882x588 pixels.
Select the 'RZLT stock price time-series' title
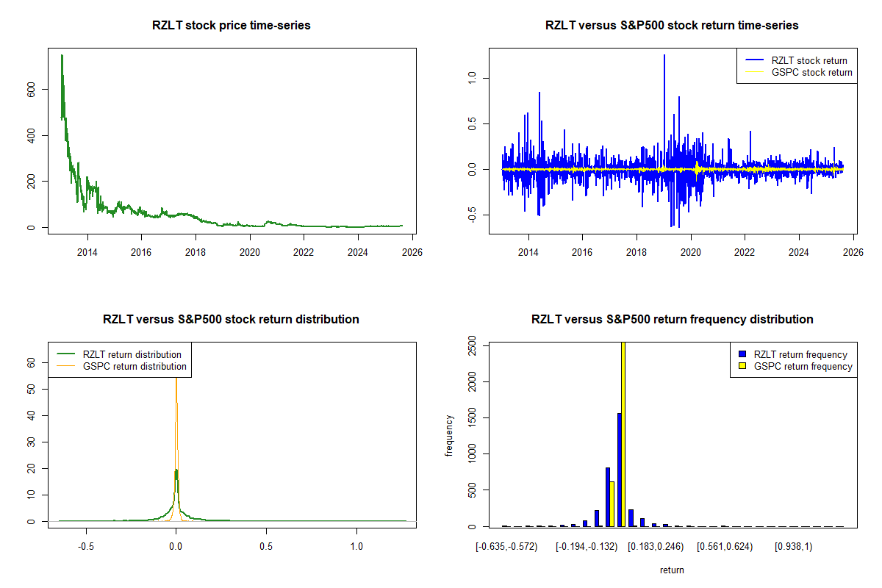pos(231,26)
